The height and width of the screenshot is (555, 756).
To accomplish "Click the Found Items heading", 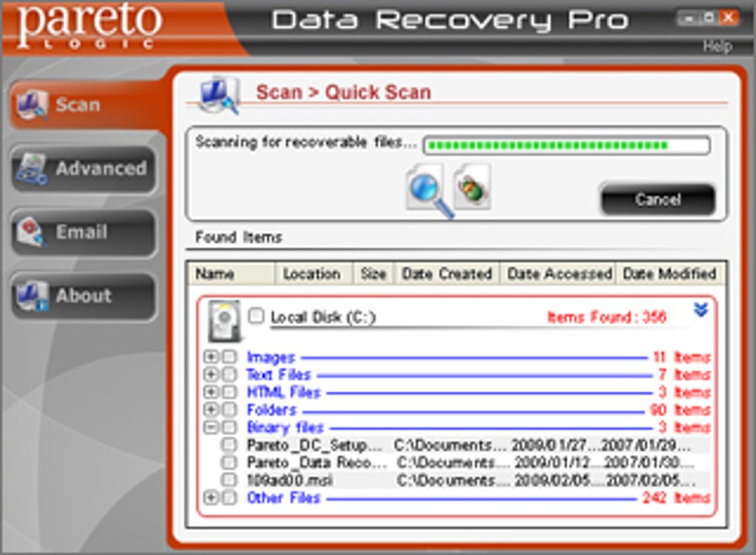I will tap(238, 237).
